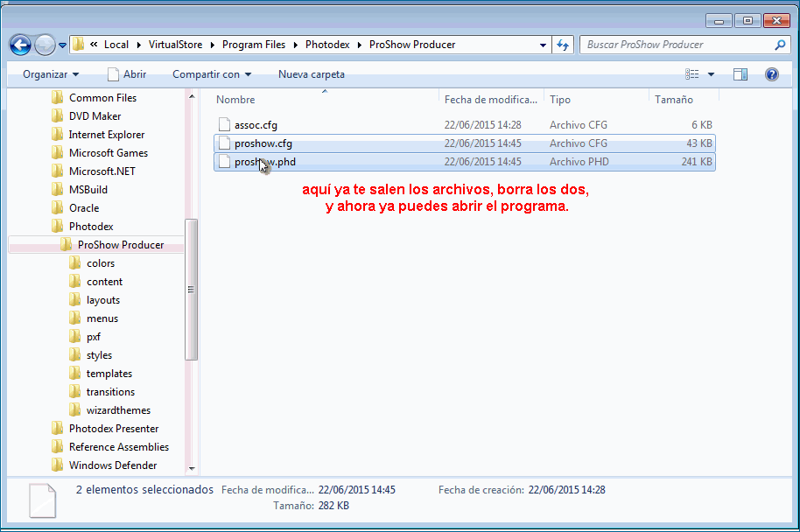This screenshot has height=532, width=800.
Task: Select the assoc.cfg file
Action: (464, 125)
